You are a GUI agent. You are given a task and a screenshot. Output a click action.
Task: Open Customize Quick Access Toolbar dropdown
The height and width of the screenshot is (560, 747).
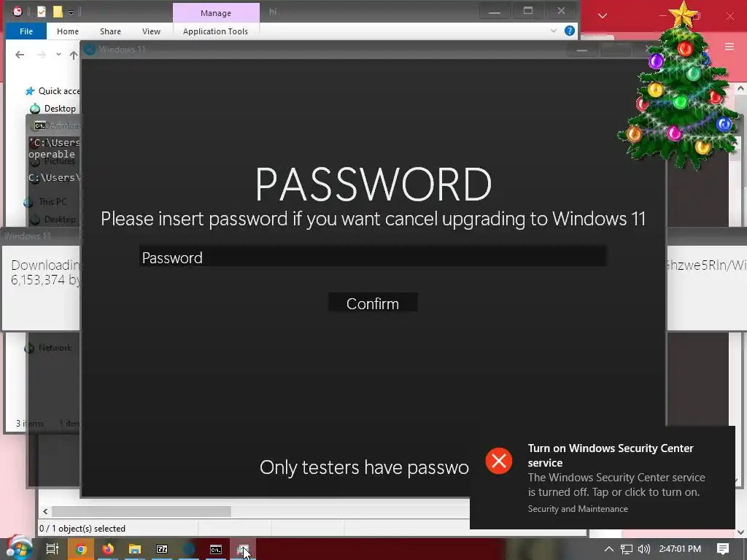point(71,12)
